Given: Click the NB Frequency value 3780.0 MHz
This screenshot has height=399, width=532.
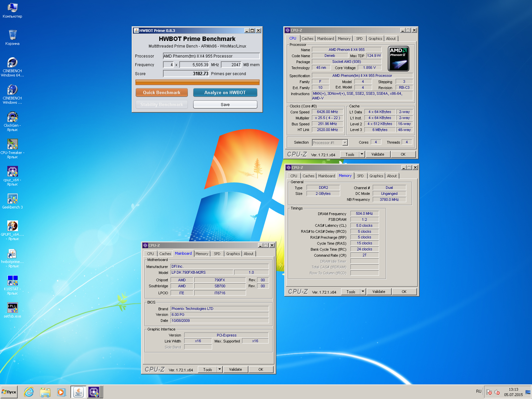Looking at the screenshot, I should (389, 199).
